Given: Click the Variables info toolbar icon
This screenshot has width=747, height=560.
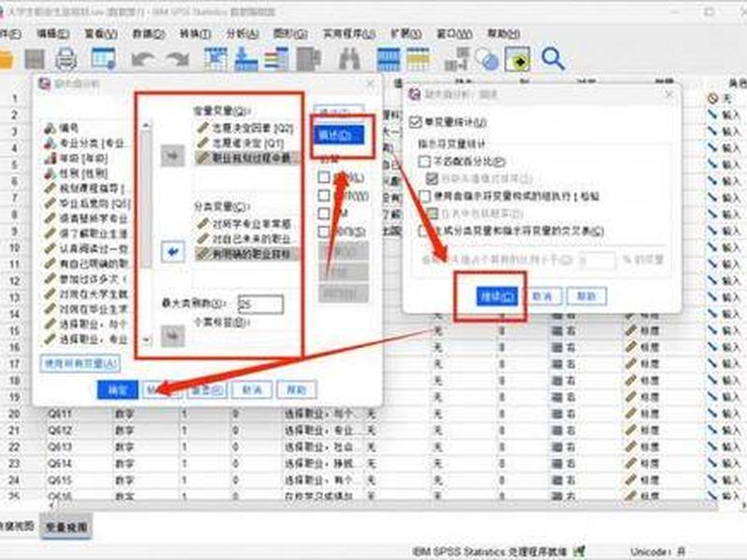Looking at the screenshot, I should point(276,60).
